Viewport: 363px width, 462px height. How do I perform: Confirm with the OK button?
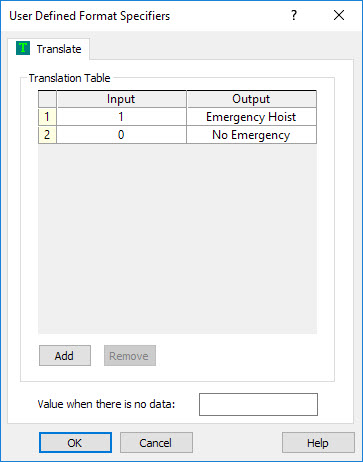[75, 443]
